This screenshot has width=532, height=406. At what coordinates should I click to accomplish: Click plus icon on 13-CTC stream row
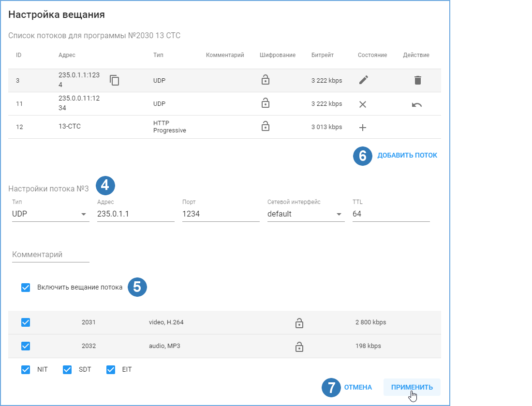(363, 128)
